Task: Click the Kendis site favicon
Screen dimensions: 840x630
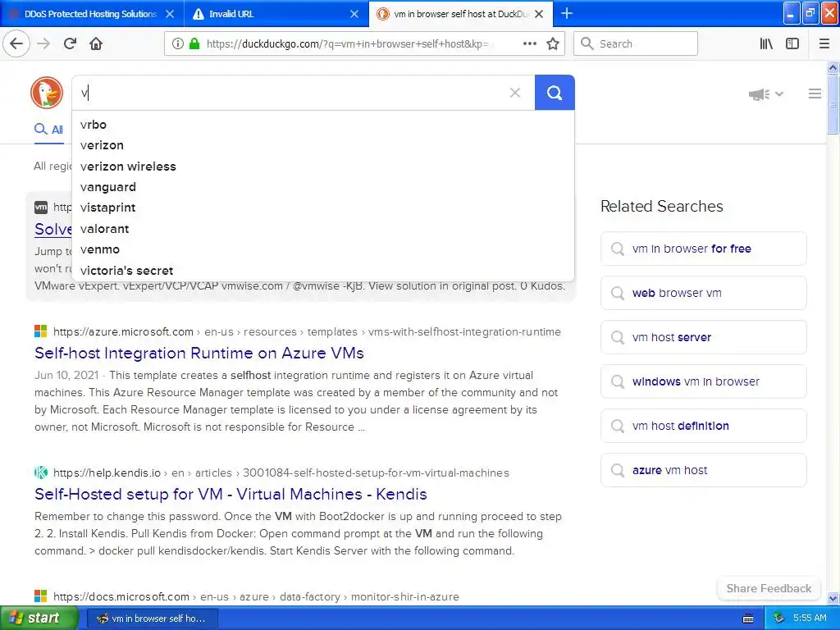Action: pos(41,472)
